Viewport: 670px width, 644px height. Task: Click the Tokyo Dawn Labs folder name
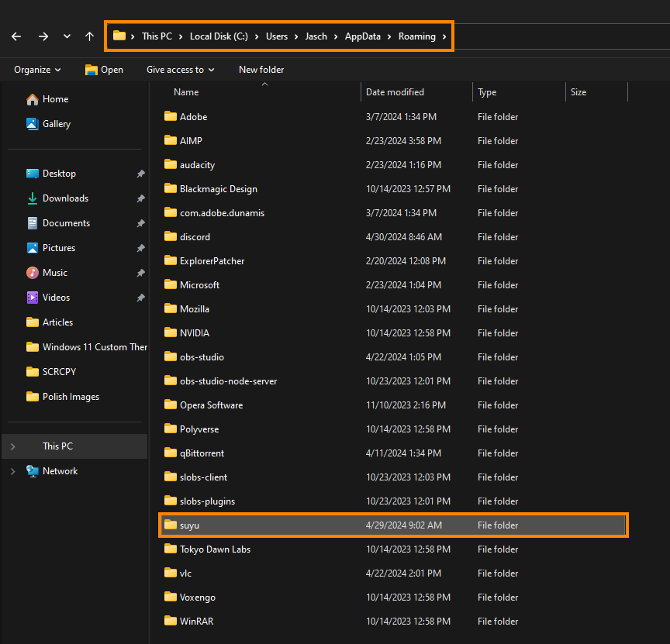[x=215, y=549]
